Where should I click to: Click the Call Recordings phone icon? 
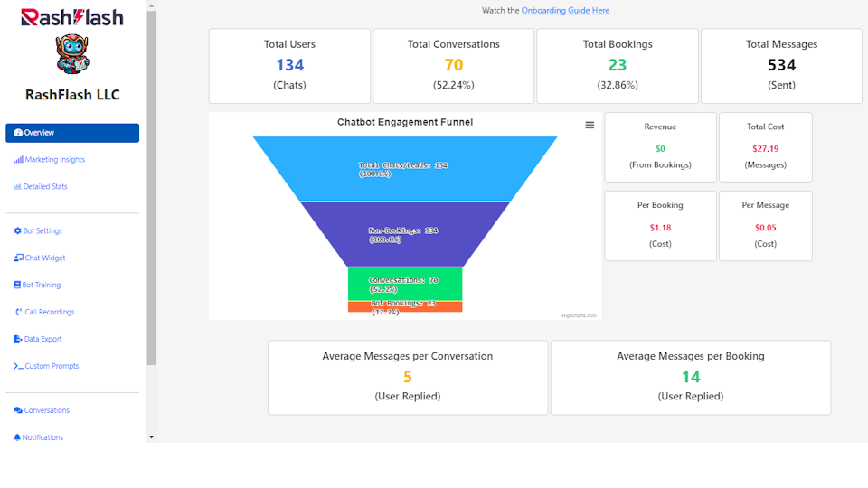[19, 312]
